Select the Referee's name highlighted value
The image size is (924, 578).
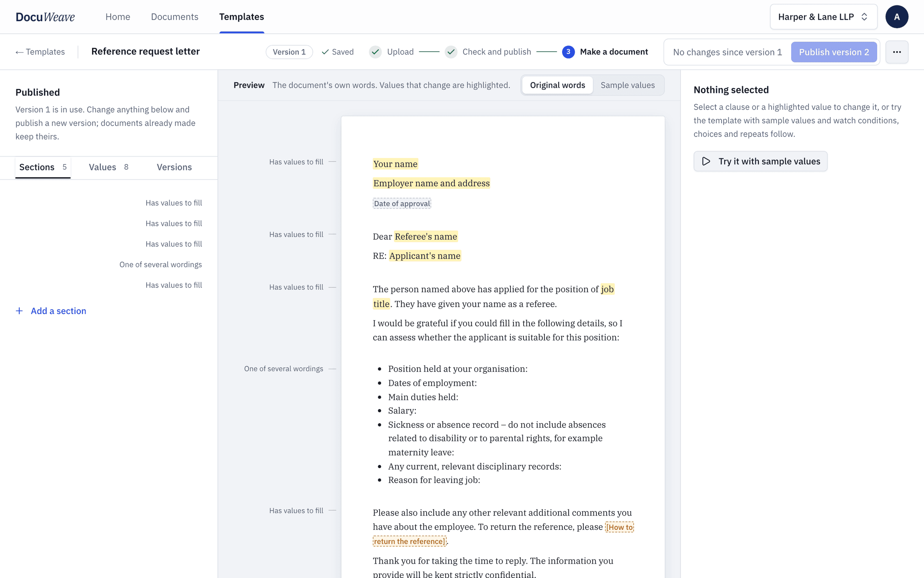(x=426, y=237)
